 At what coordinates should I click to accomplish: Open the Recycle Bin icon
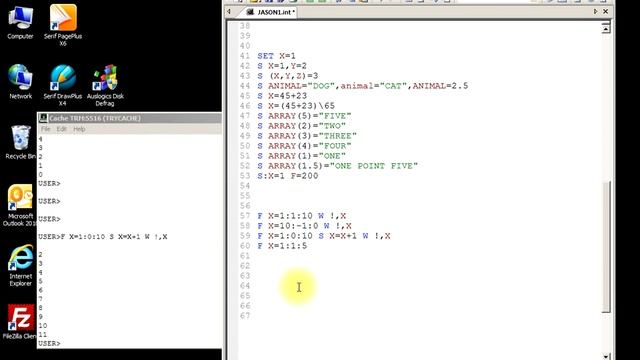point(20,142)
